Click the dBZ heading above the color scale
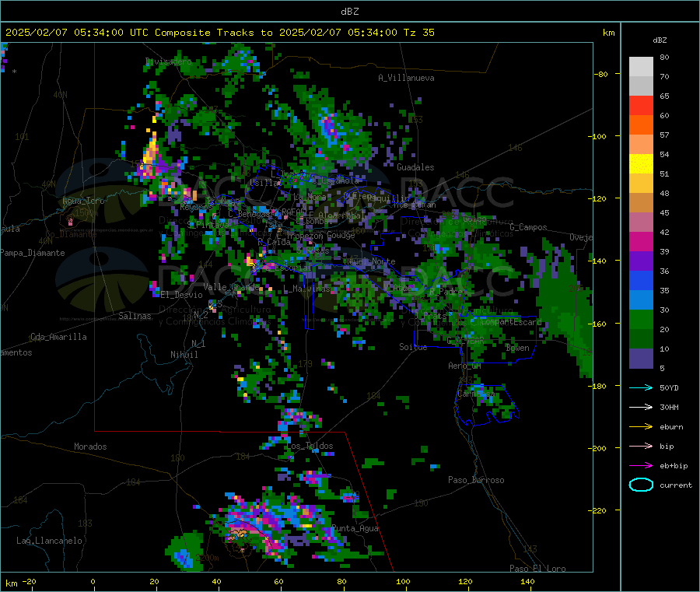The height and width of the screenshot is (592, 700). [660, 40]
